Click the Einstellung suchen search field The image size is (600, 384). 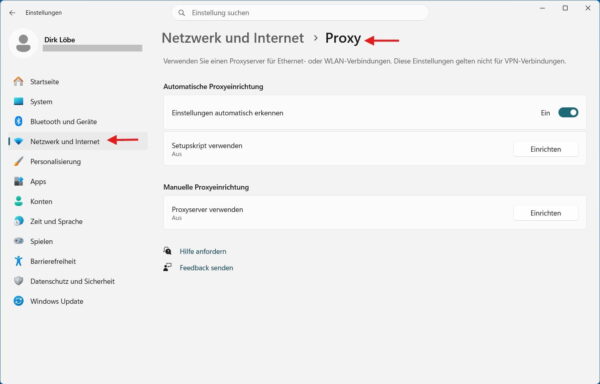(x=300, y=13)
